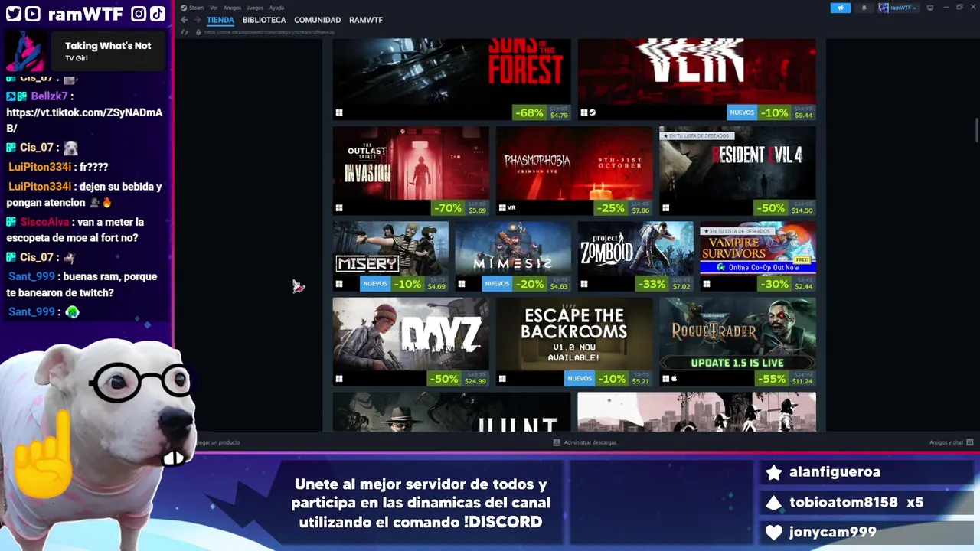980x551 pixels.
Task: Click the Big Picture mode monitor icon
Action: (x=930, y=8)
